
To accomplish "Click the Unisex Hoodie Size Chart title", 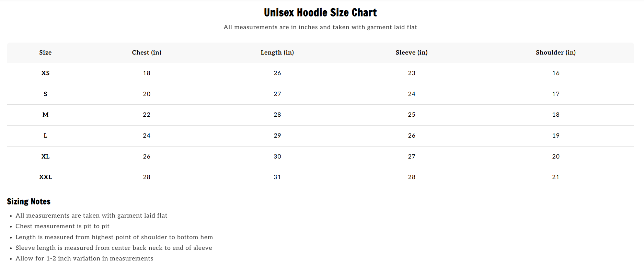I will point(320,13).
